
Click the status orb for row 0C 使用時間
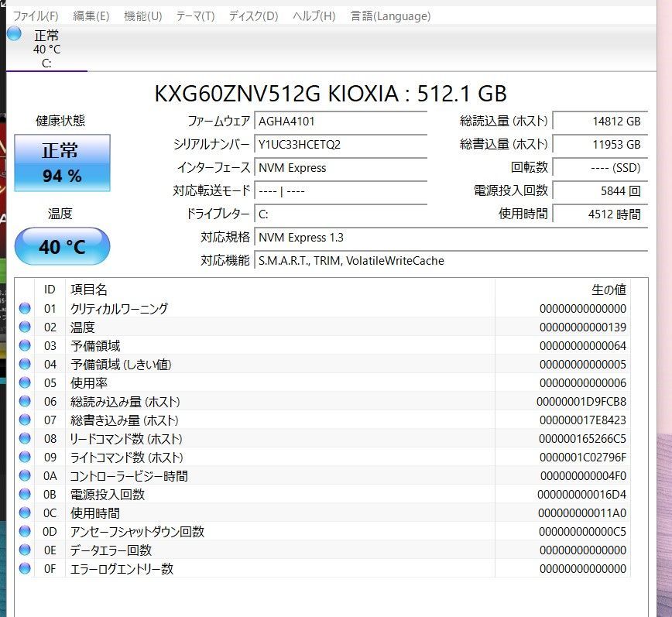pyautogui.click(x=25, y=512)
